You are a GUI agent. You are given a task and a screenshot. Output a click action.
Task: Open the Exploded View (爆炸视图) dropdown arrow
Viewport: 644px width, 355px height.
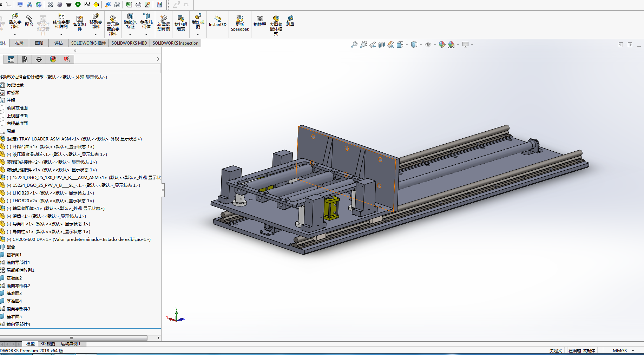click(x=198, y=34)
